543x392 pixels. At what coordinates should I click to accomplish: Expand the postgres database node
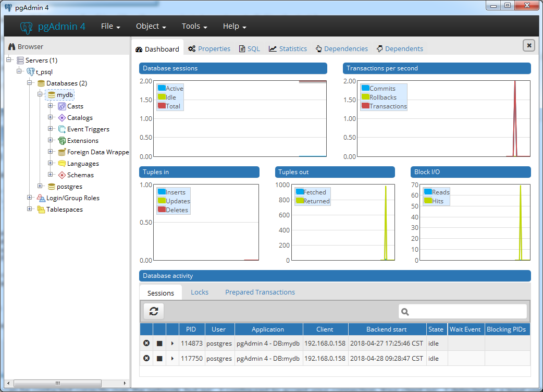pyautogui.click(x=40, y=186)
